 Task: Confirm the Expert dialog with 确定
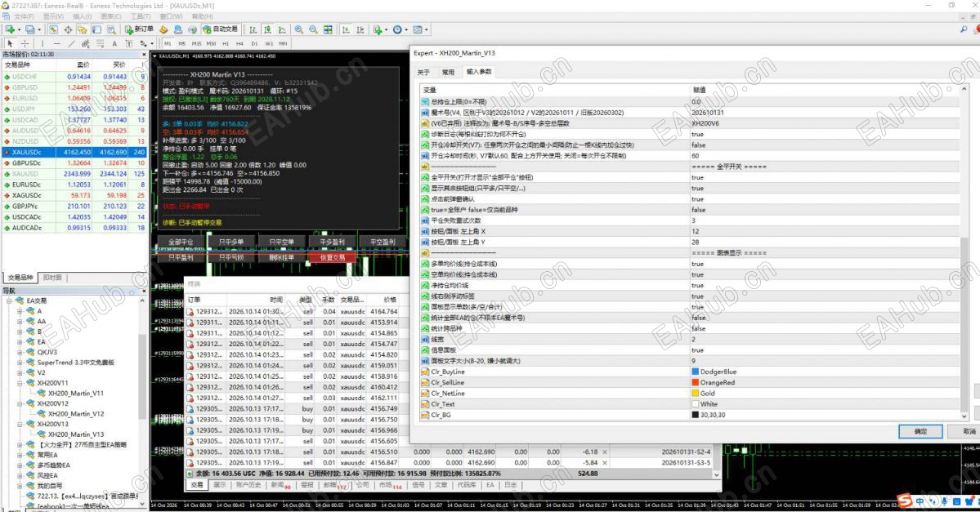click(920, 431)
